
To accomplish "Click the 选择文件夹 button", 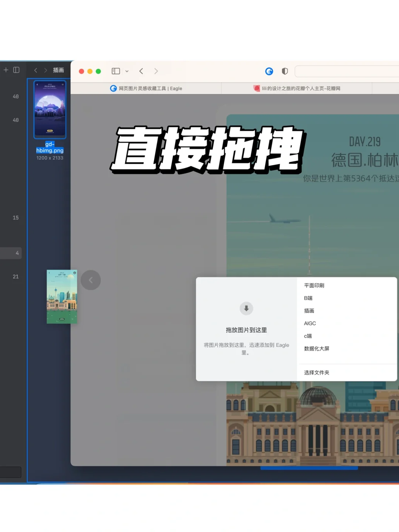I will [x=316, y=372].
